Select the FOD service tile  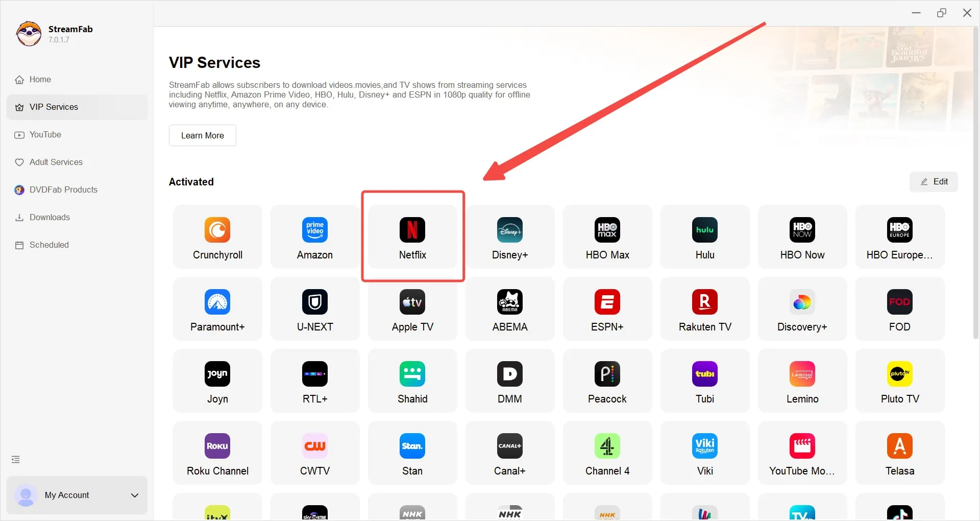tap(900, 309)
